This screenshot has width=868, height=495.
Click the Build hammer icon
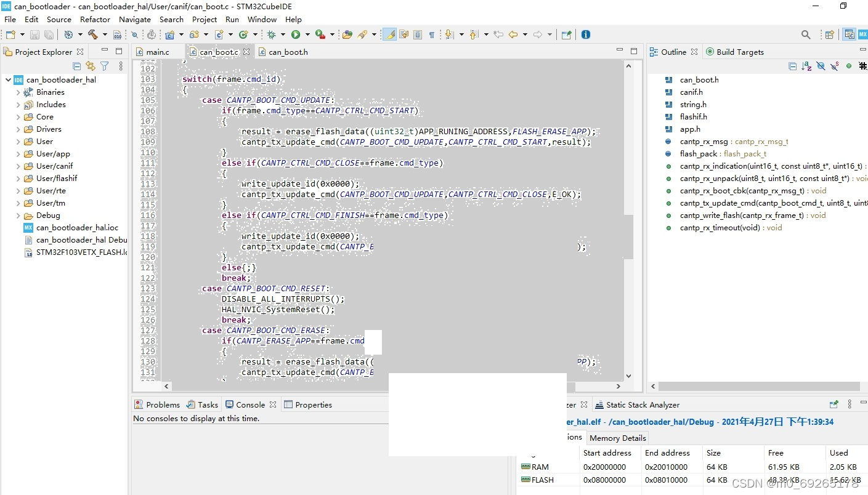coord(93,34)
